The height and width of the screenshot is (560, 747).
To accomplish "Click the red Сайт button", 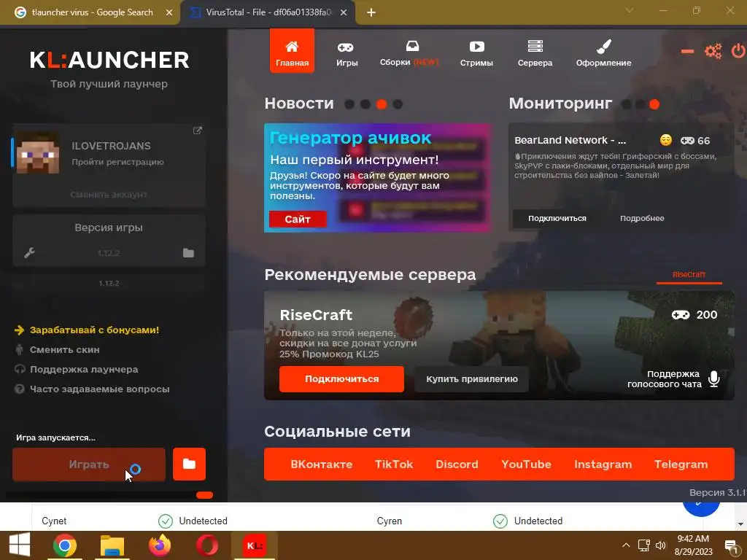I will point(298,219).
